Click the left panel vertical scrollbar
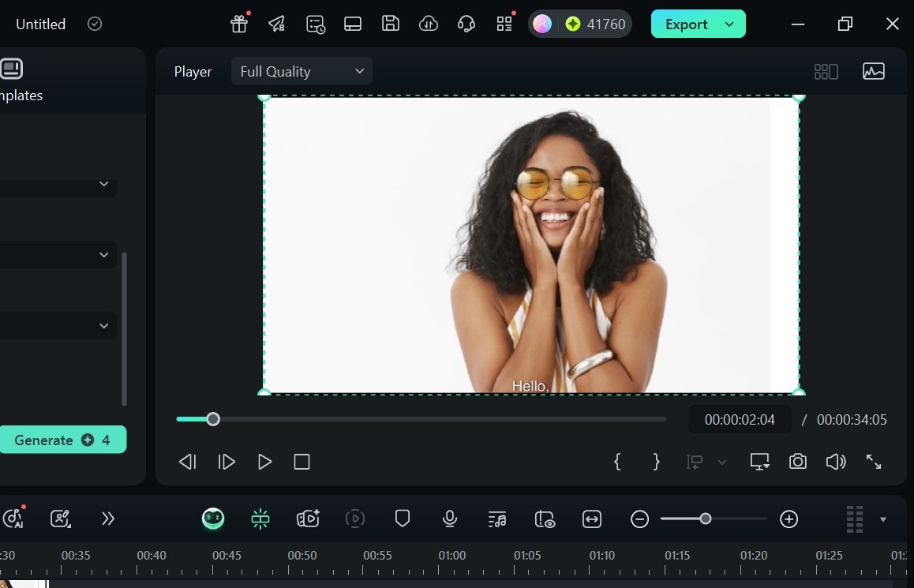This screenshot has width=914, height=588. coord(124,328)
